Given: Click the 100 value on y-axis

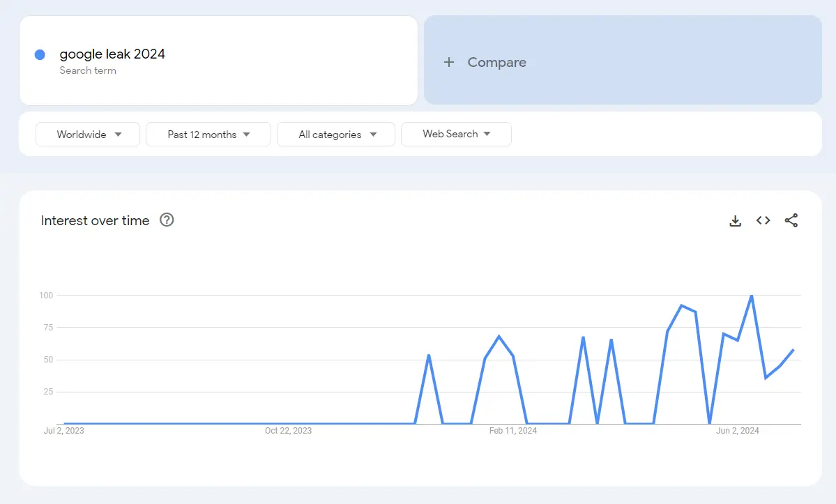Looking at the screenshot, I should pyautogui.click(x=46, y=295).
